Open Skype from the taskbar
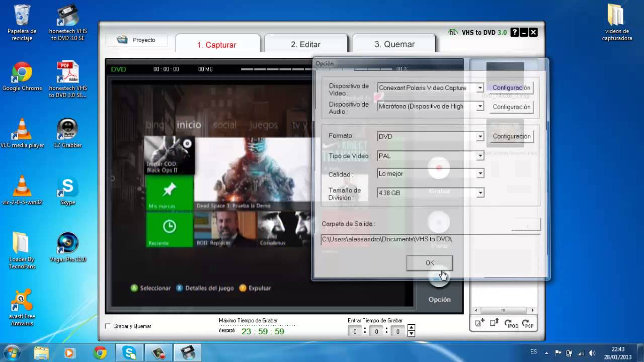This screenshot has height=362, width=644. click(x=129, y=352)
